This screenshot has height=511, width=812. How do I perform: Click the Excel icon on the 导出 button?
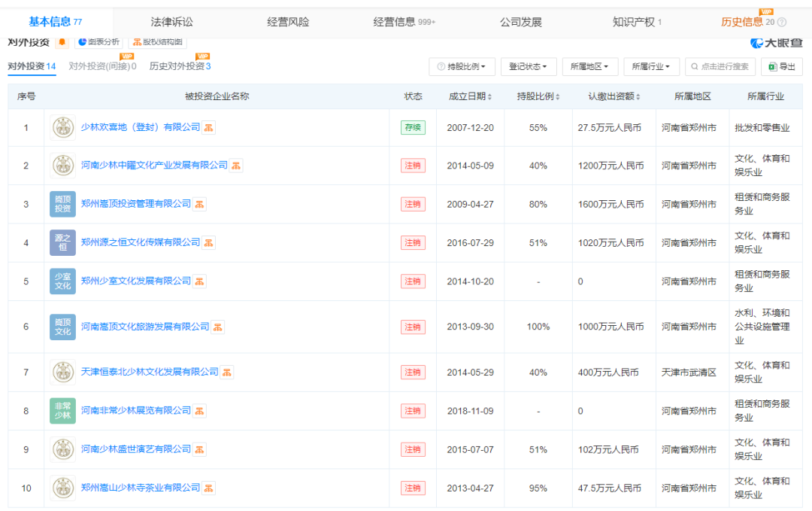pos(772,66)
